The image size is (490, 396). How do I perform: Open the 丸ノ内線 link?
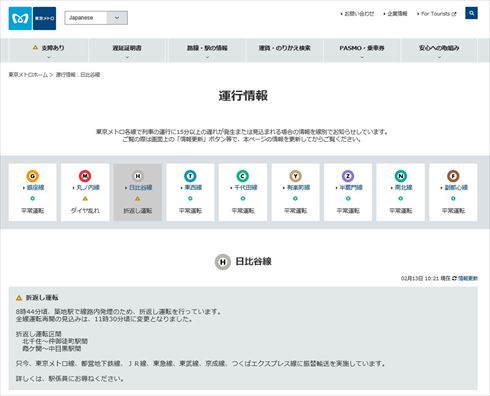(x=88, y=188)
